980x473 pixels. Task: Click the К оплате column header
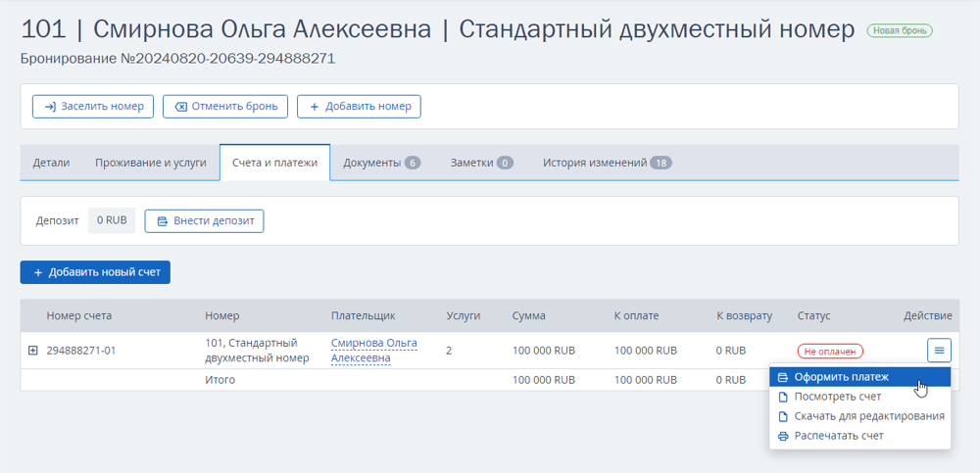pyautogui.click(x=636, y=315)
